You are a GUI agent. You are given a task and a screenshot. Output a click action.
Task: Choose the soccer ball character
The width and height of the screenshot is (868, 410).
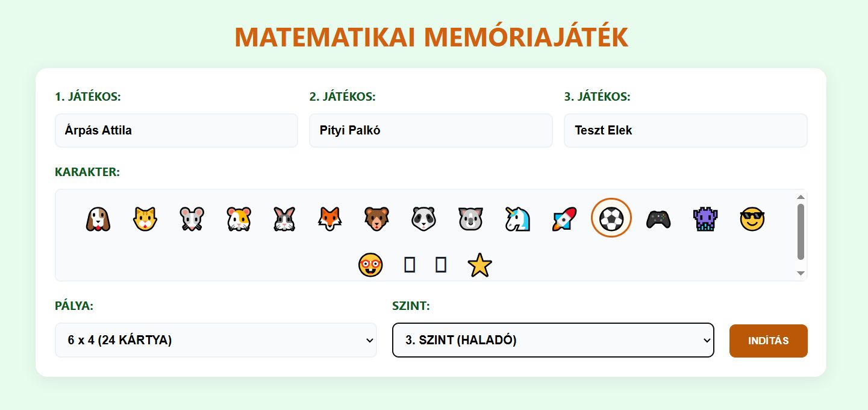[611, 218]
